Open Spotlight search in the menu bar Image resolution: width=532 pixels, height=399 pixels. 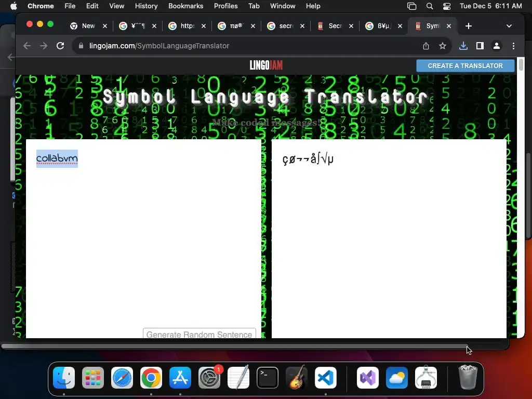(430, 6)
